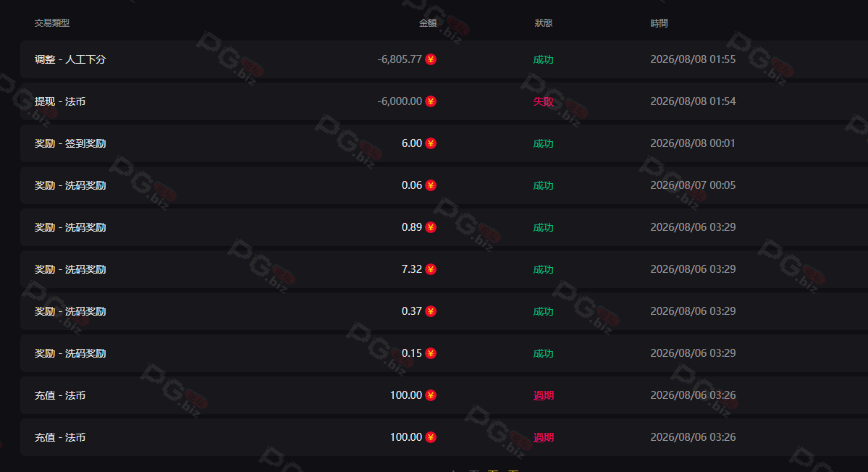
Task: Click the red 失敗 status label
Action: pos(544,101)
